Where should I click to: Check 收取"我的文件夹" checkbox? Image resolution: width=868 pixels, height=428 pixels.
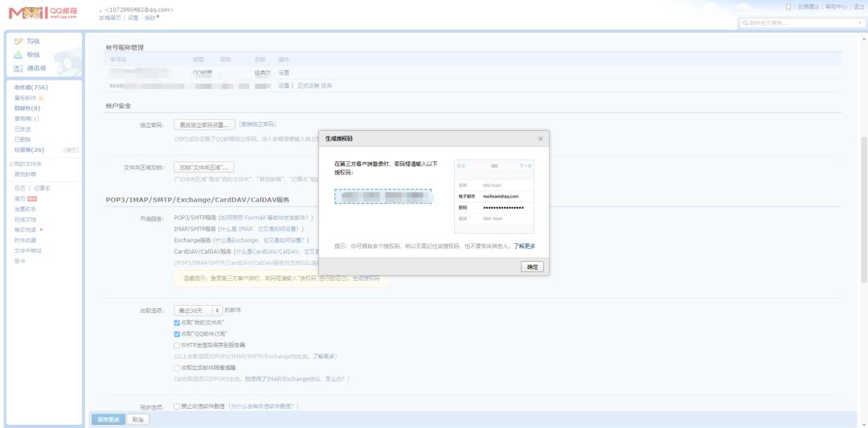point(177,322)
